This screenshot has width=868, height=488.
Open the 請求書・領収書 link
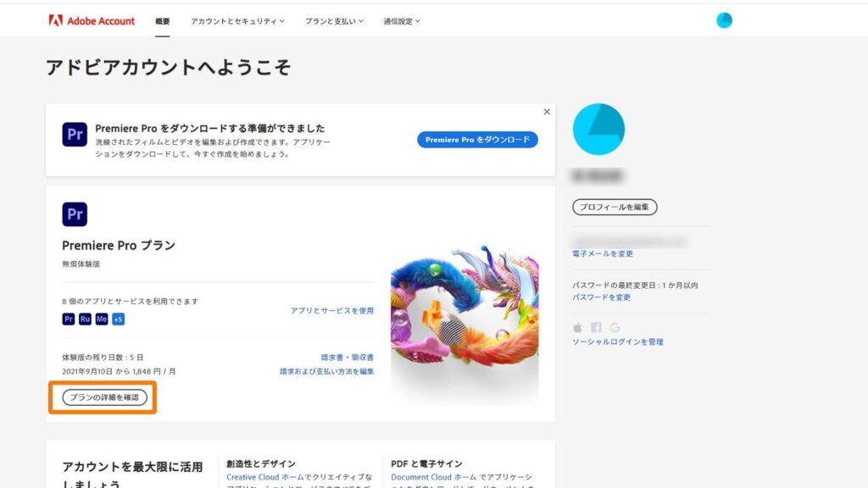[347, 358]
